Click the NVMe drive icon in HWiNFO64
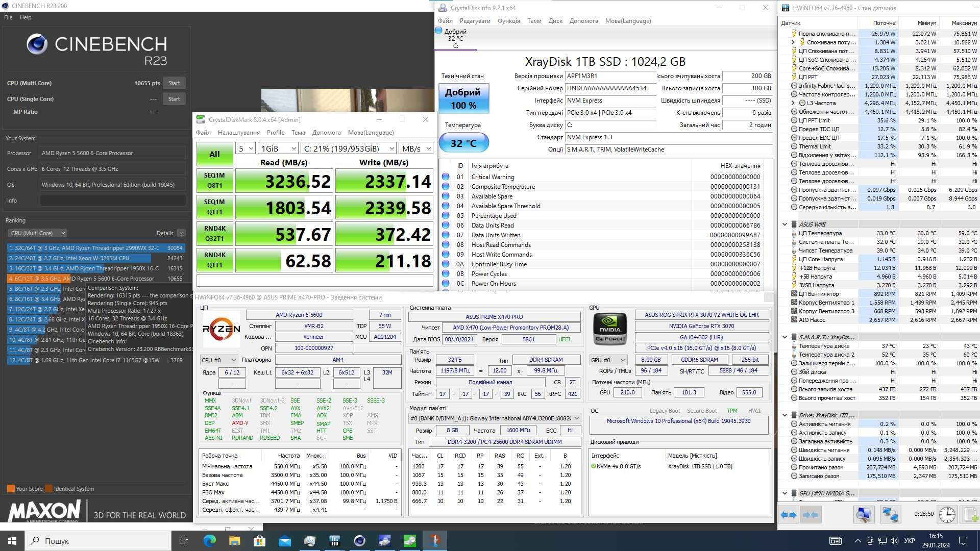The width and height of the screenshot is (980, 551). [x=794, y=415]
